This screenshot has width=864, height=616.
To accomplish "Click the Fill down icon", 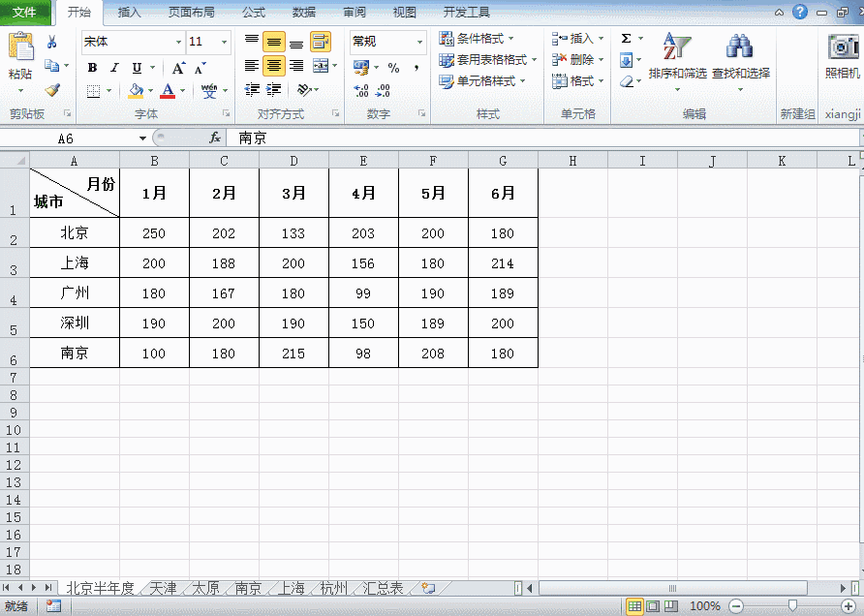I will (x=626, y=60).
